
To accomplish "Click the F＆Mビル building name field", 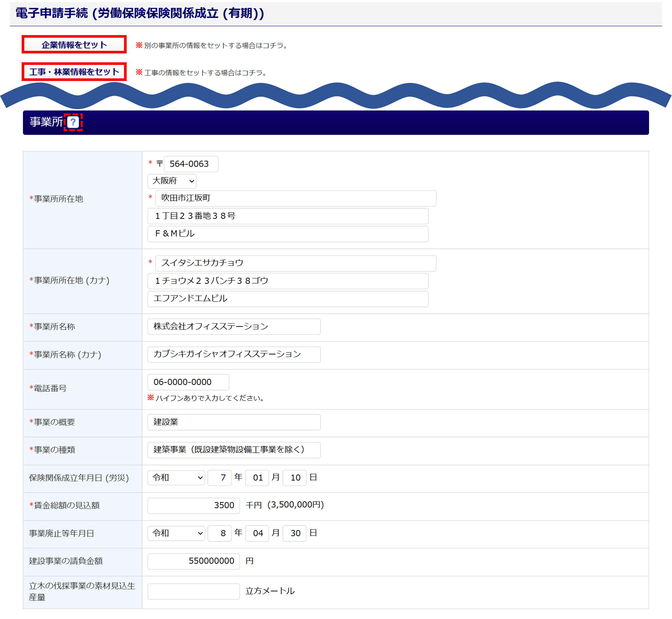I will coord(287,234).
